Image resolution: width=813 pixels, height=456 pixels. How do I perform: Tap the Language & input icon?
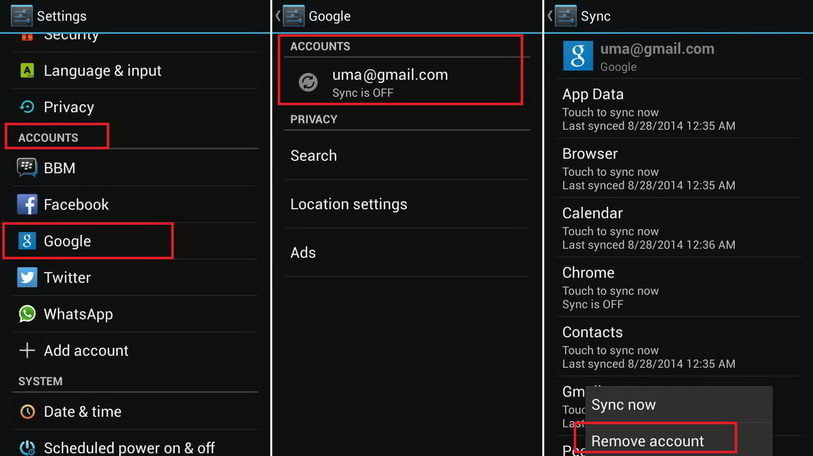pyautogui.click(x=27, y=70)
